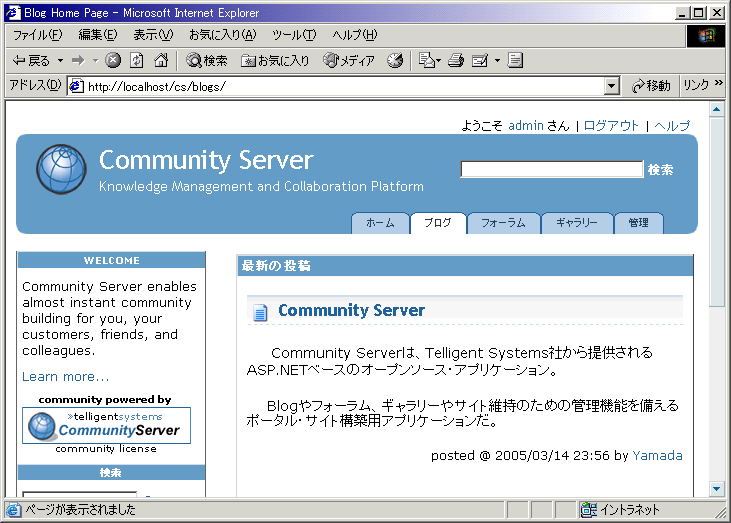Open the ツール(T) menu

(294, 35)
